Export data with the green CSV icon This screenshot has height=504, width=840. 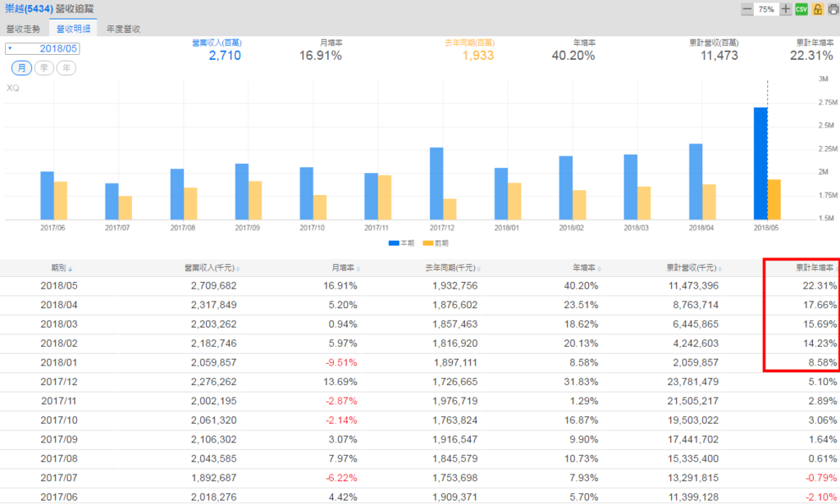(801, 9)
